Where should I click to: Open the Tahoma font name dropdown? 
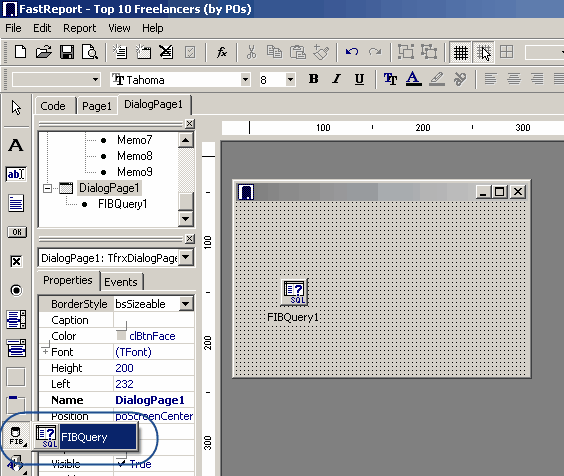point(245,80)
